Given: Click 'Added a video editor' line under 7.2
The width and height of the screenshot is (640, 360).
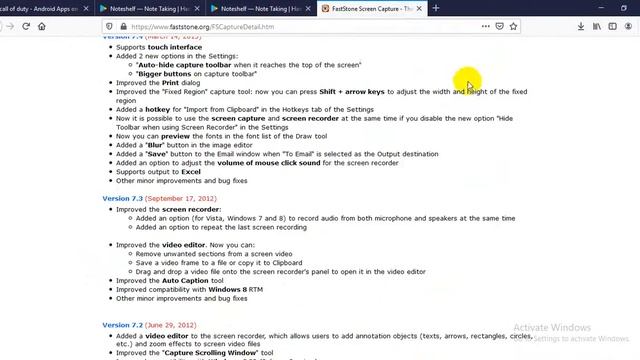Looking at the screenshot, I should click(x=324, y=340).
